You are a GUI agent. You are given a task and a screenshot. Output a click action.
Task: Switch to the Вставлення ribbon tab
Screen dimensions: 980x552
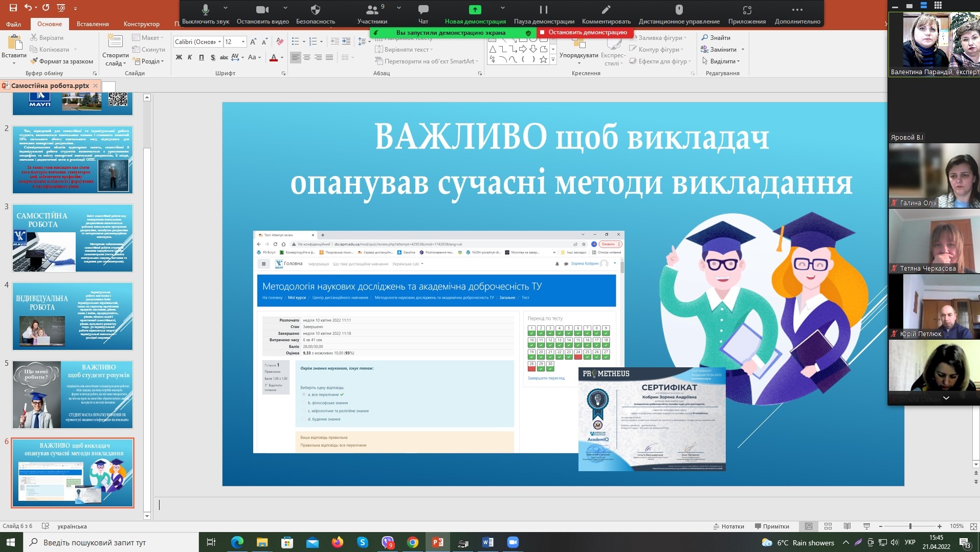(93, 24)
